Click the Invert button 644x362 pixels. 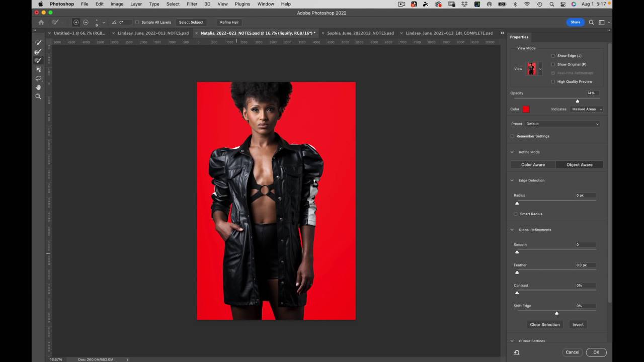[x=578, y=324]
